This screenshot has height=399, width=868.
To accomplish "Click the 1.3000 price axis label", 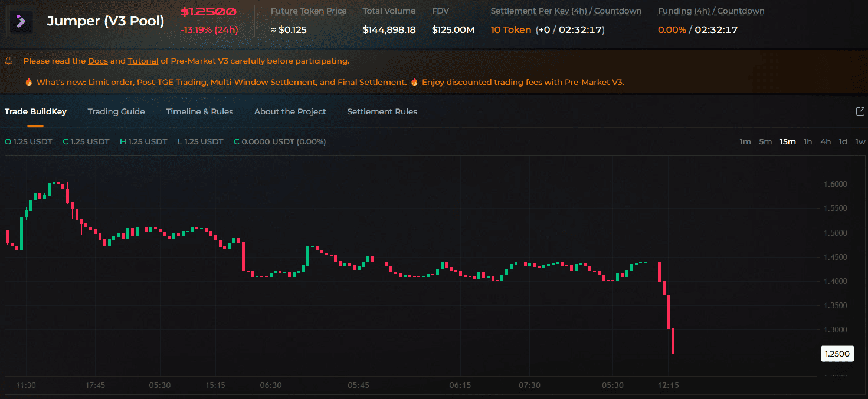I will click(x=835, y=329).
